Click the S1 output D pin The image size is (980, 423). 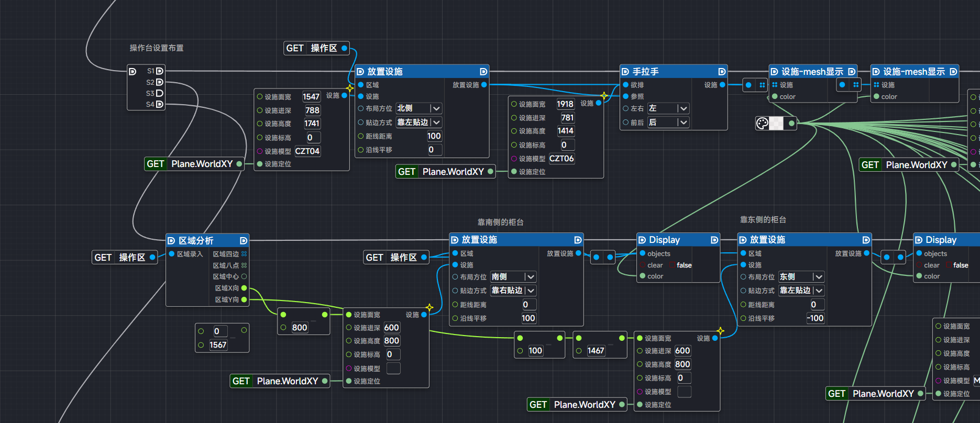coord(160,71)
